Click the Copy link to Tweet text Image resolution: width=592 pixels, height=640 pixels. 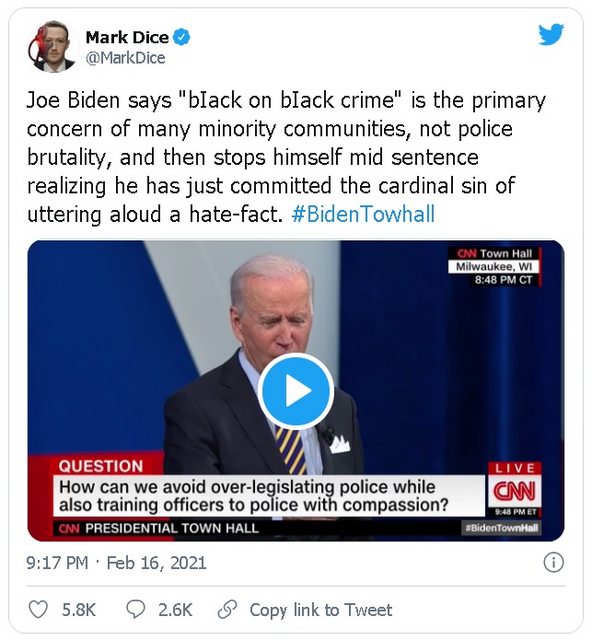321,610
